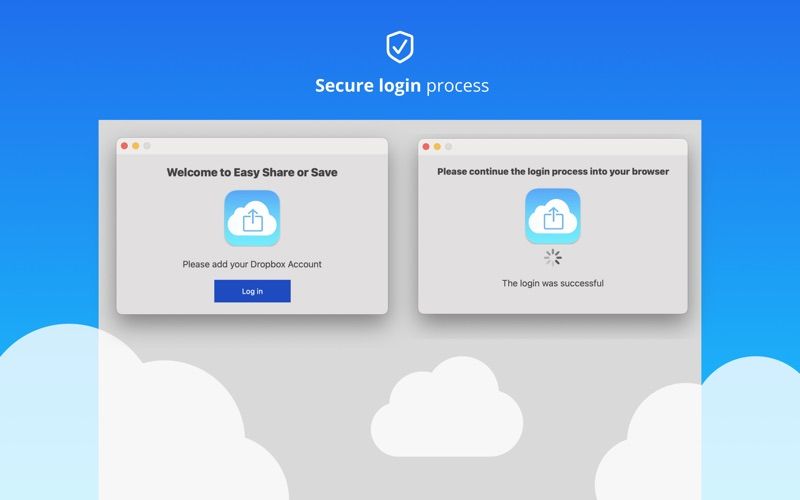
Task: Click the Please add your Dropbox Account text
Action: point(252,264)
